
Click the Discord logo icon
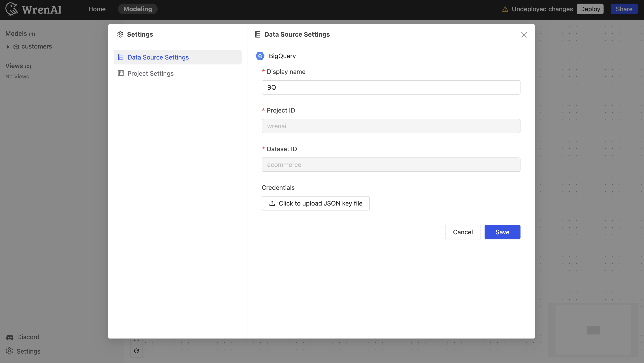point(10,337)
